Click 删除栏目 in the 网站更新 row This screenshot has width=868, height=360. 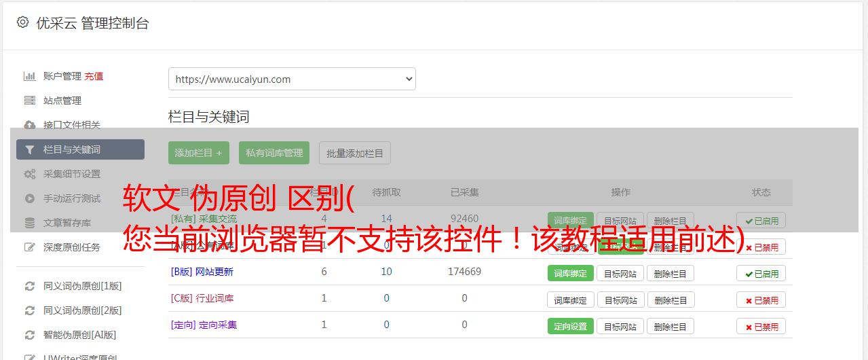pyautogui.click(x=671, y=273)
